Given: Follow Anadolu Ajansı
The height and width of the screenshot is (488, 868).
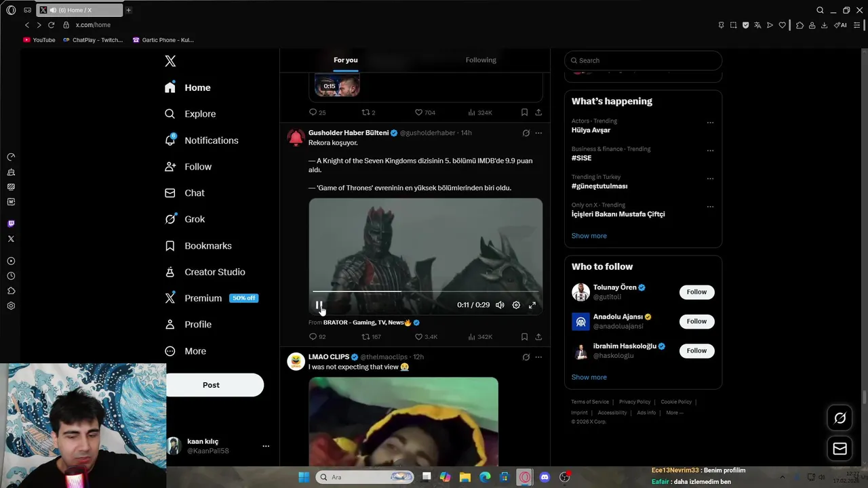Looking at the screenshot, I should (x=696, y=321).
